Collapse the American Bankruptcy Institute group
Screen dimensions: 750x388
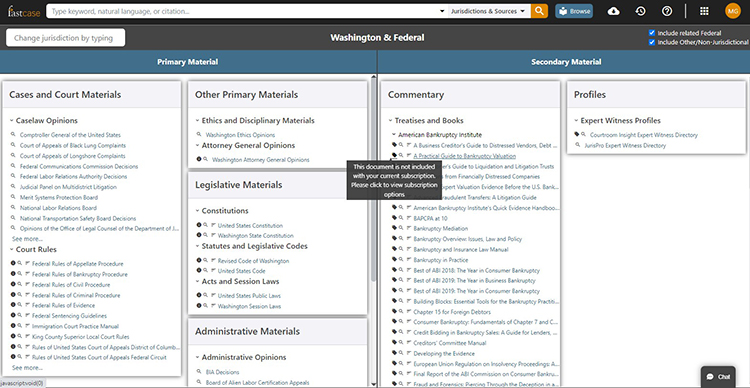(x=394, y=135)
